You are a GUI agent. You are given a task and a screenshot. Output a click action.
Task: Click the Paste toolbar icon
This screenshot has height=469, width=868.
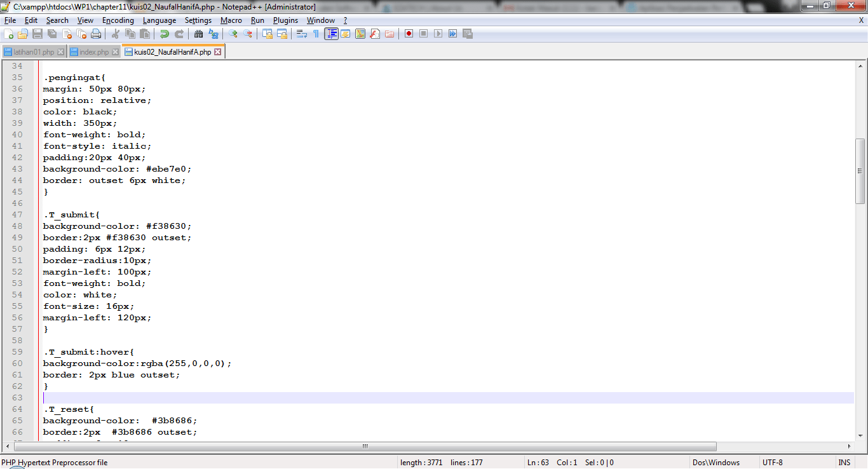tap(145, 34)
